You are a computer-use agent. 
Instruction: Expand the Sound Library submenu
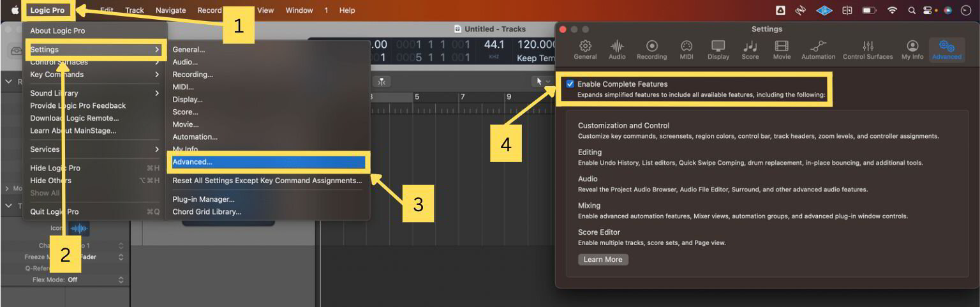(95, 93)
